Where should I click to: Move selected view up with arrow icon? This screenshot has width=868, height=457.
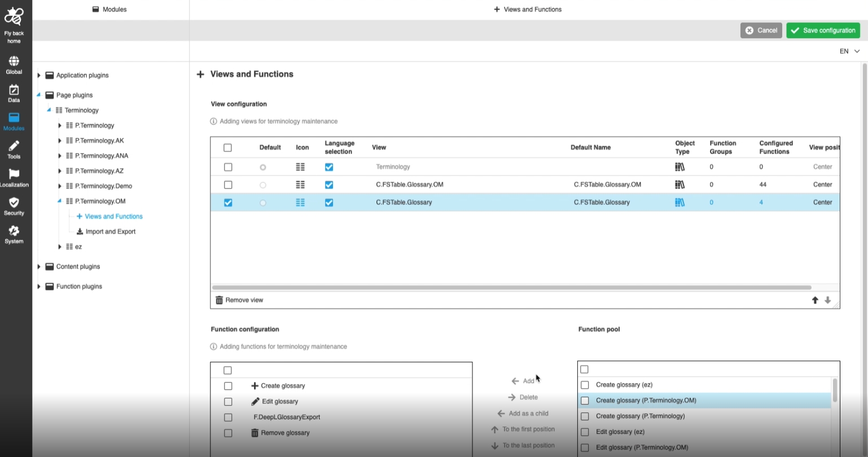pyautogui.click(x=815, y=300)
